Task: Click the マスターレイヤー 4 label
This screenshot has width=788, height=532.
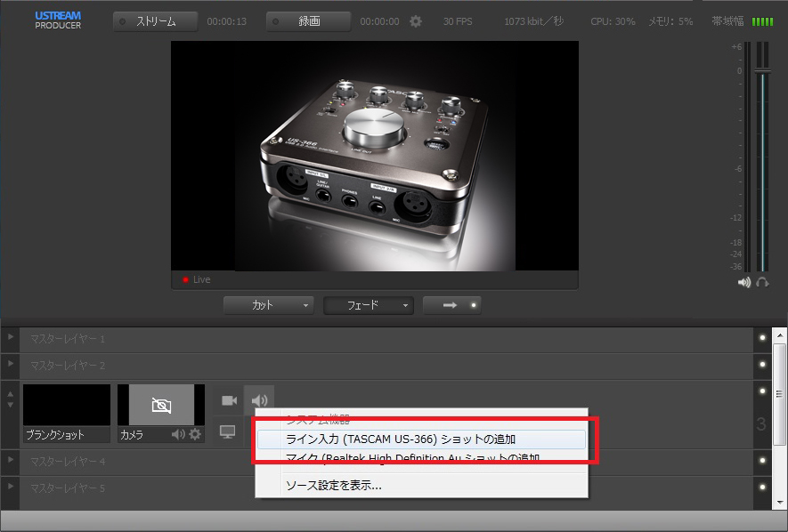Action: 68,461
